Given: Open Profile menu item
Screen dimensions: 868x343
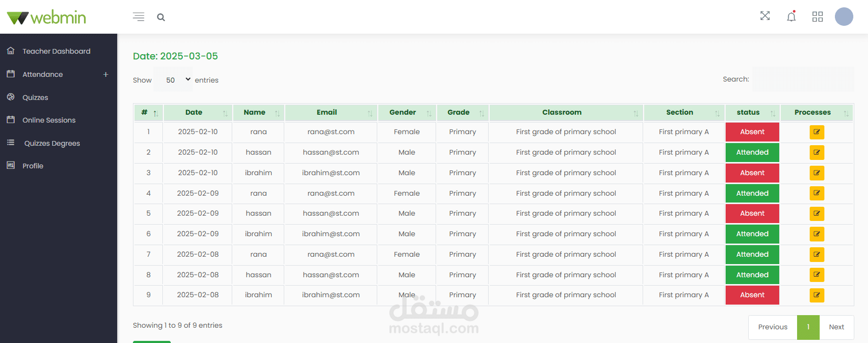Looking at the screenshot, I should click(33, 166).
